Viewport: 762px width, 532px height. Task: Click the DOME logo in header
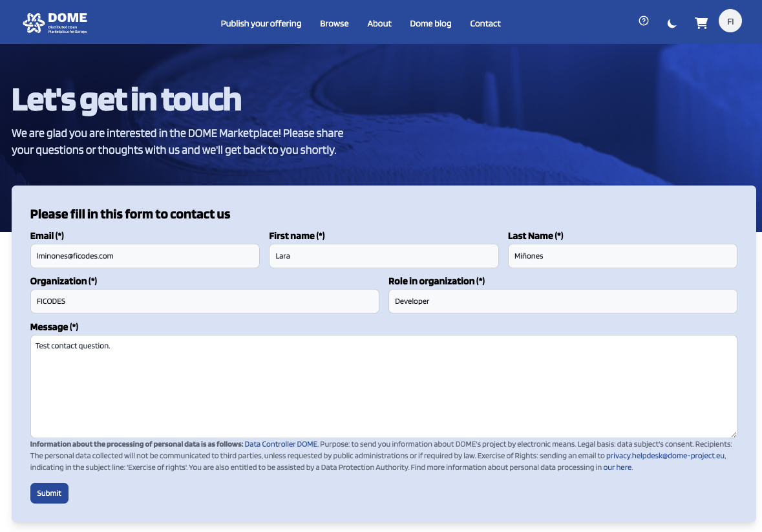[x=55, y=23]
